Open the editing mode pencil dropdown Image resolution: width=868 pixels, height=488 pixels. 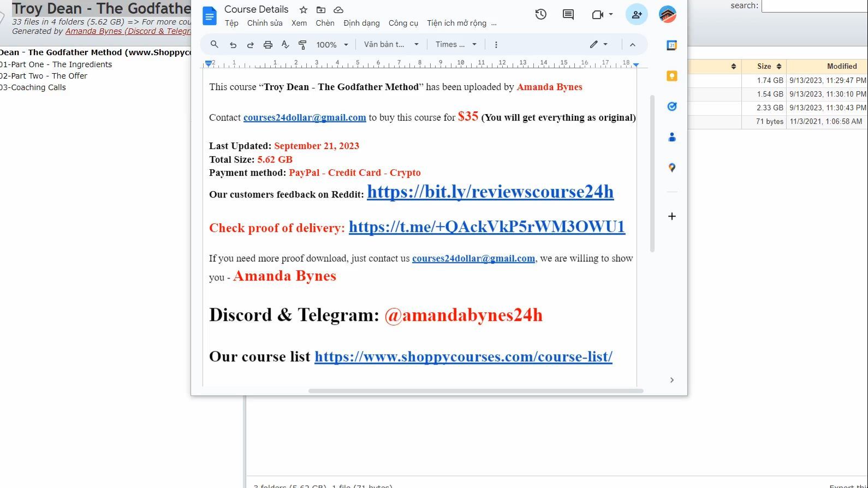click(599, 45)
